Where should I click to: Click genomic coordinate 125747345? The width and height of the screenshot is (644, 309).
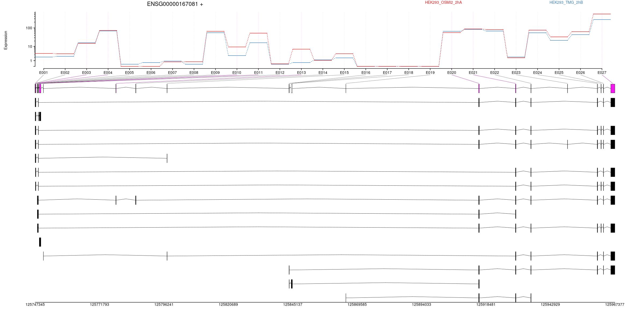click(35, 304)
